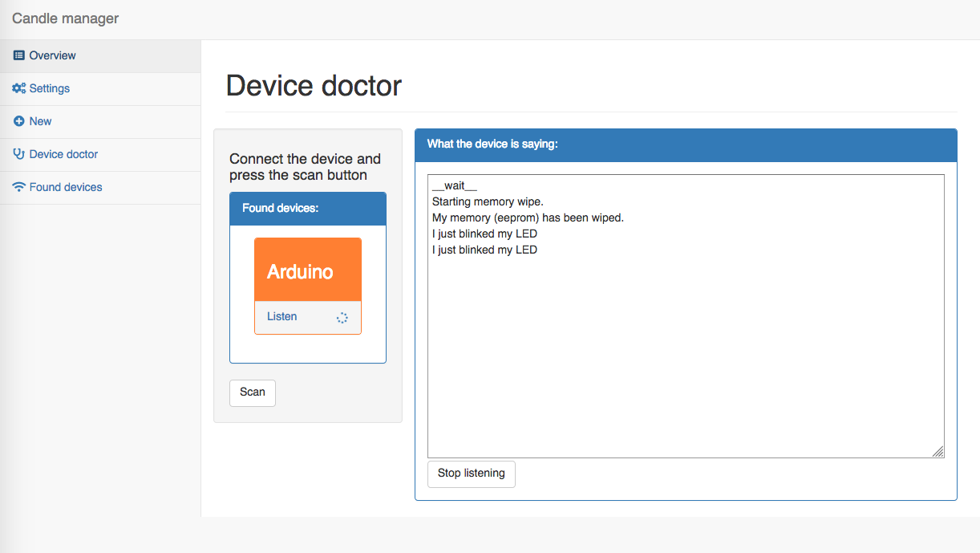Click Listen on the Arduino device

point(282,317)
